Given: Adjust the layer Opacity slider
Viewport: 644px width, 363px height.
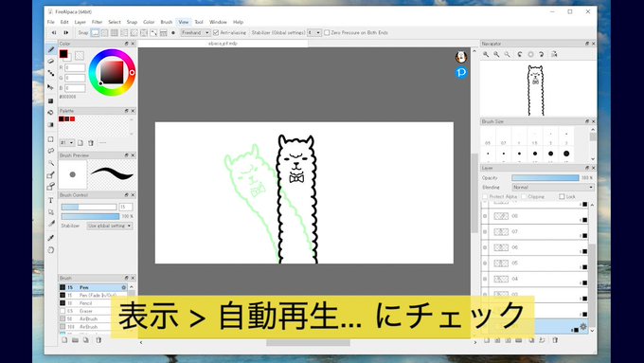Looking at the screenshot, I should (x=545, y=177).
